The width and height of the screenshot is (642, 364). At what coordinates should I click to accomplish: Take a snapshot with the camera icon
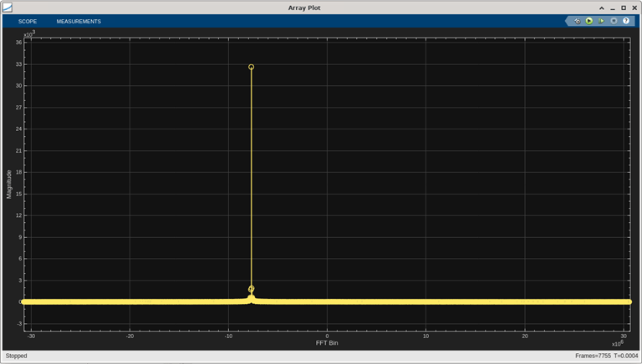(x=577, y=21)
